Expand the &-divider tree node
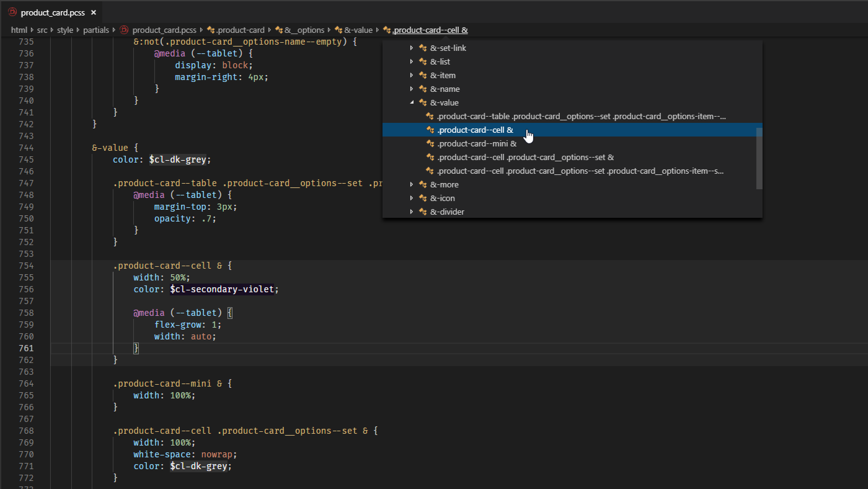Image resolution: width=868 pixels, height=489 pixels. 411,212
